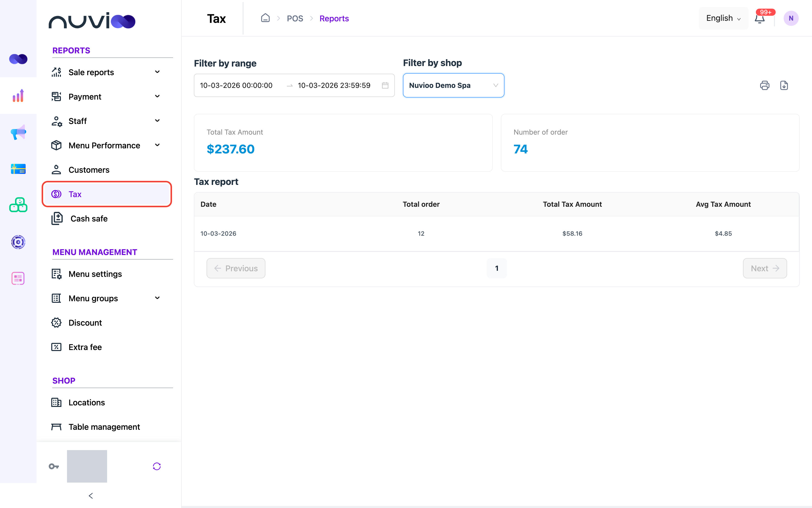Select page 1 in pagination
812x508 pixels.
[x=497, y=268]
